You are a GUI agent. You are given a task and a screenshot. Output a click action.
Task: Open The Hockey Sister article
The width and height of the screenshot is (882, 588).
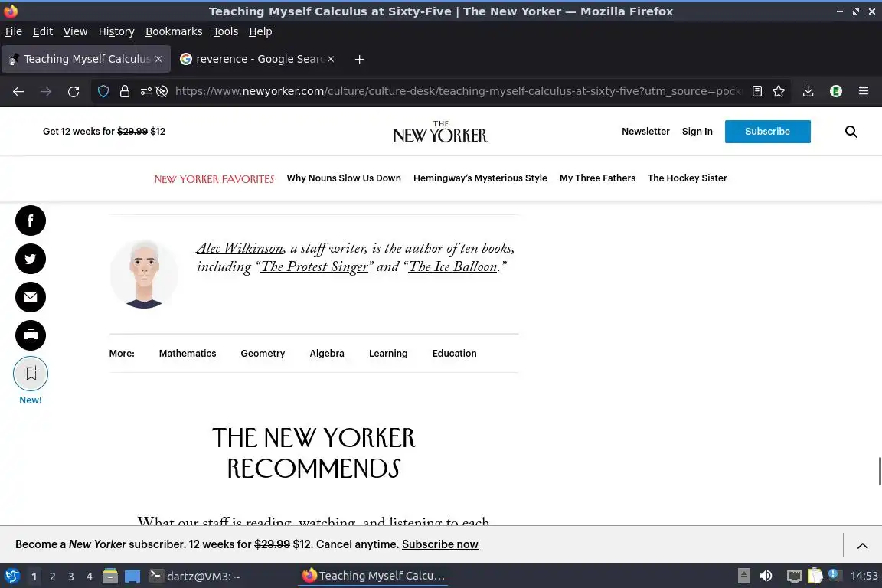687,178
